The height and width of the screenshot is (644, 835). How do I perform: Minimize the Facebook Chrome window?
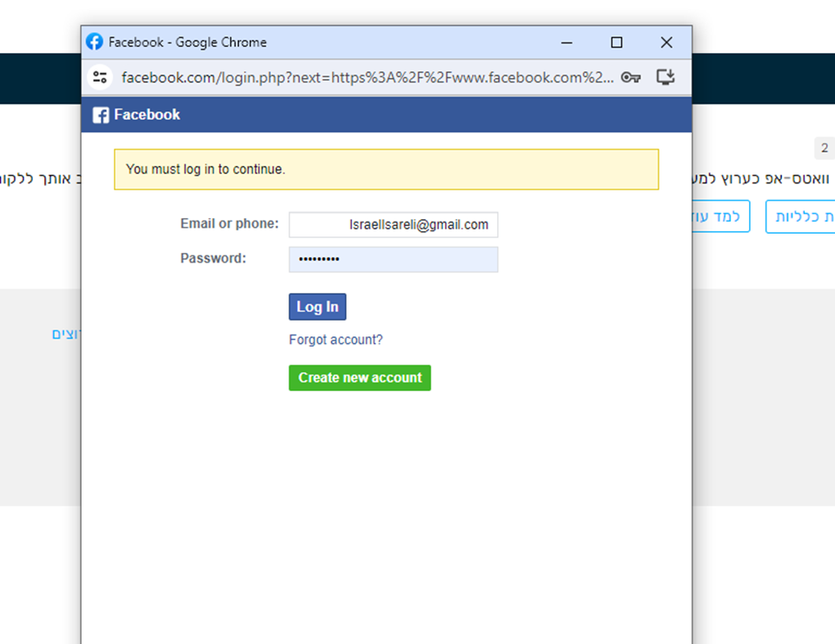(567, 43)
